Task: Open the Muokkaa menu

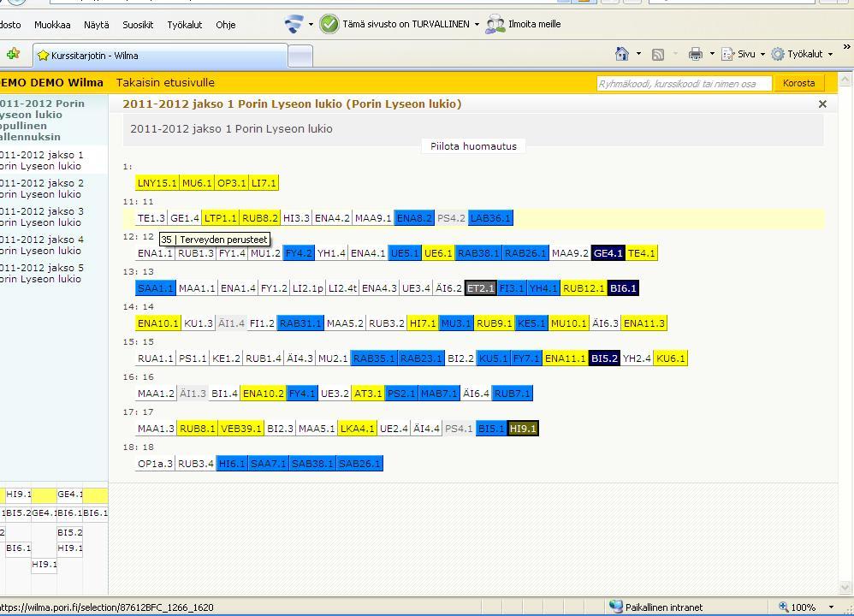Action: (x=52, y=25)
